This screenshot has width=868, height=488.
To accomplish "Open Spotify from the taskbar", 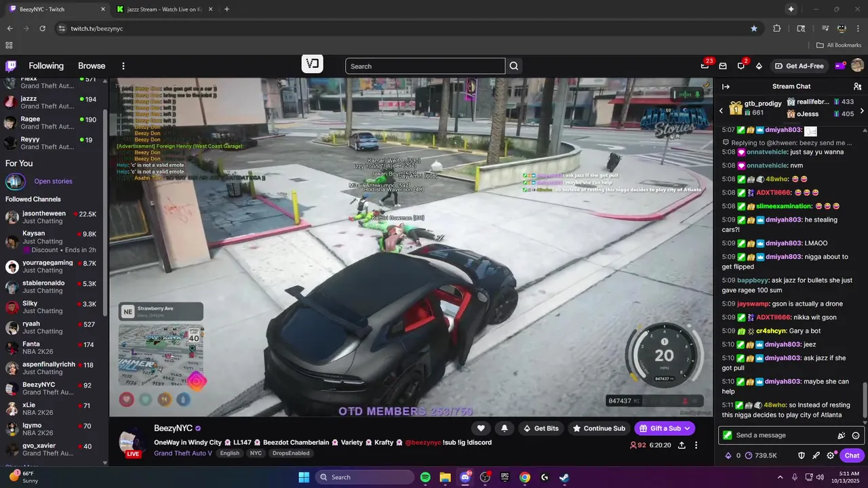I will point(425,477).
